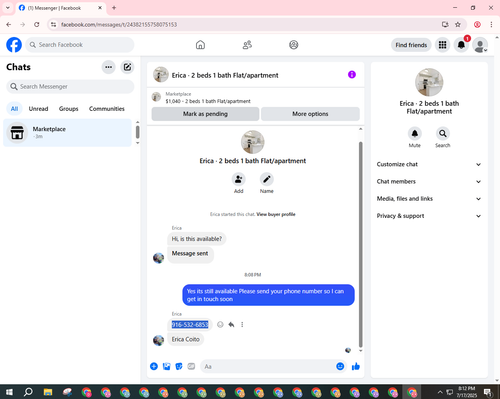Open the Friends icon in top navigation

pos(247,45)
